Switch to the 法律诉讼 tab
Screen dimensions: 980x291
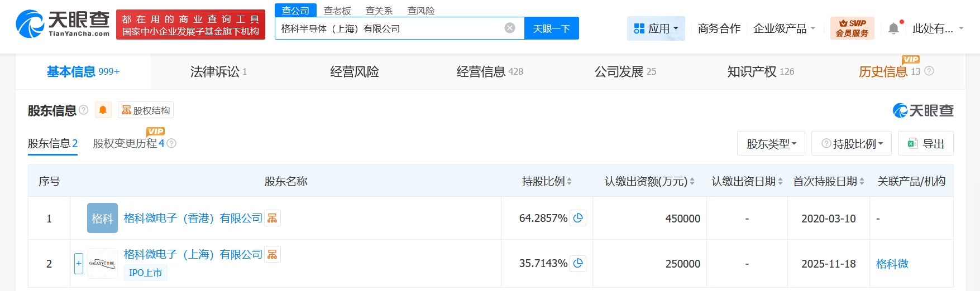click(x=218, y=71)
